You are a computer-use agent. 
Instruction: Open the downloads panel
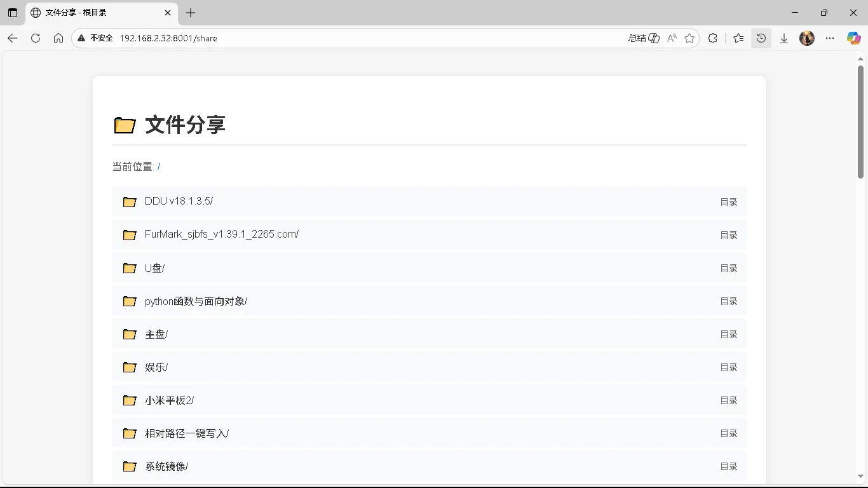pos(784,38)
